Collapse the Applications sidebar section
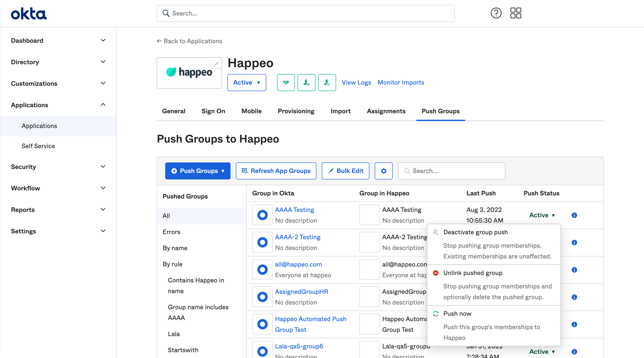Image resolution: width=644 pixels, height=358 pixels. (58, 105)
